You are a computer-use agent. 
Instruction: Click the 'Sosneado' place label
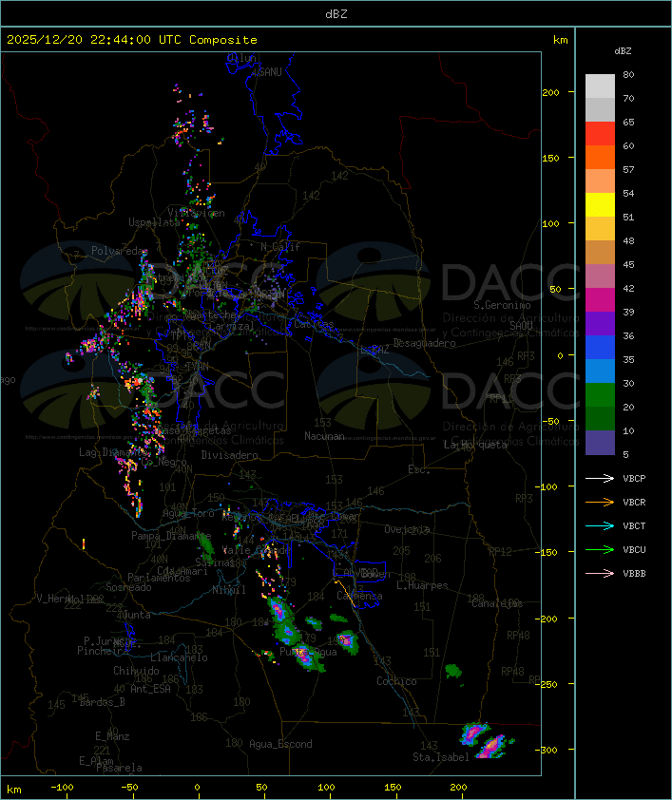128,587
